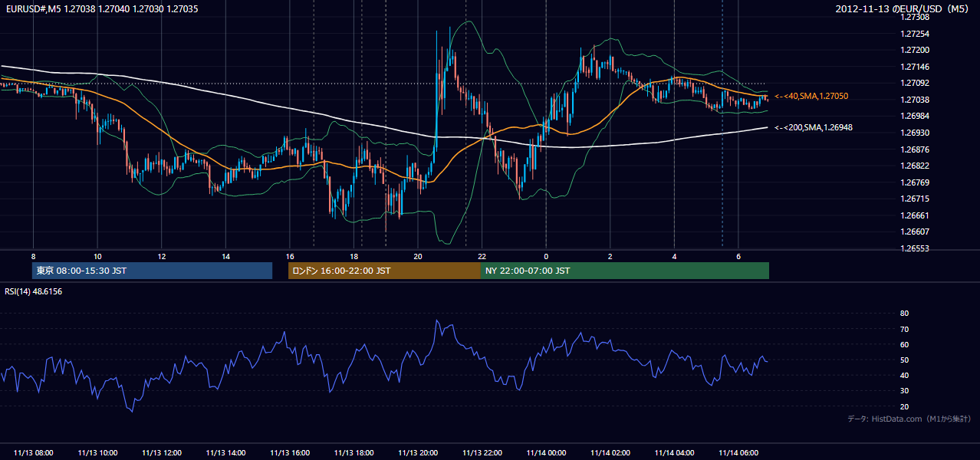Click the 11/14 00:00 bottom time label

click(x=546, y=453)
